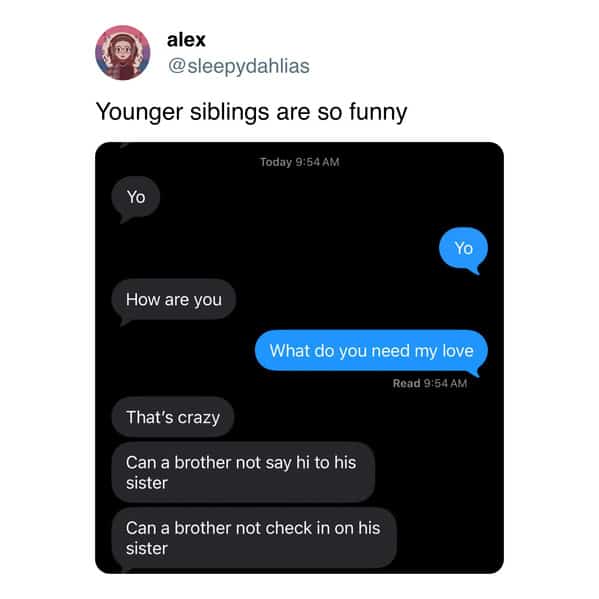This screenshot has height=599, width=599.
Task: Click the word sister in the last bubble
Action: (x=147, y=549)
